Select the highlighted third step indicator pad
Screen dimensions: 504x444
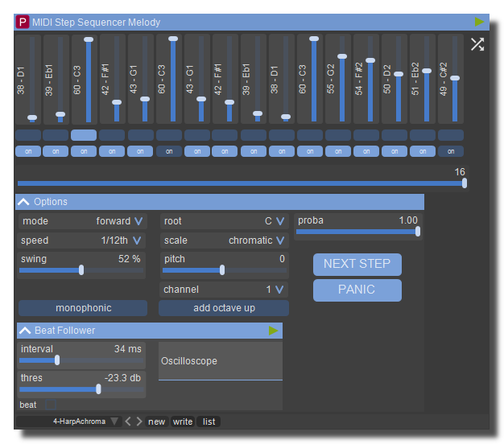coord(84,135)
